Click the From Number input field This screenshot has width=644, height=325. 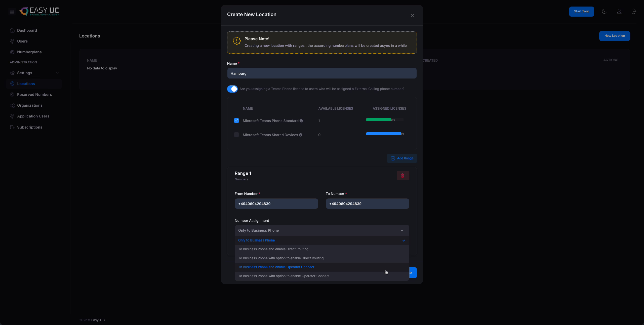pyautogui.click(x=276, y=204)
